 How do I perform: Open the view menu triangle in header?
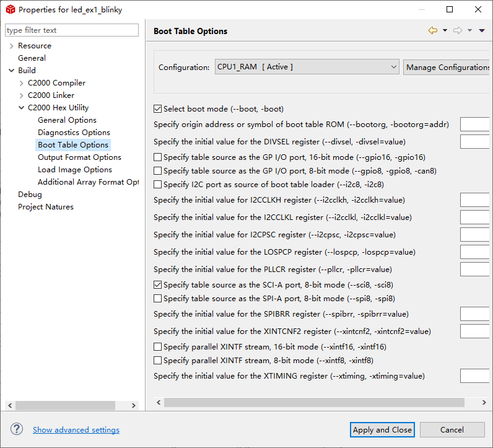(x=482, y=30)
